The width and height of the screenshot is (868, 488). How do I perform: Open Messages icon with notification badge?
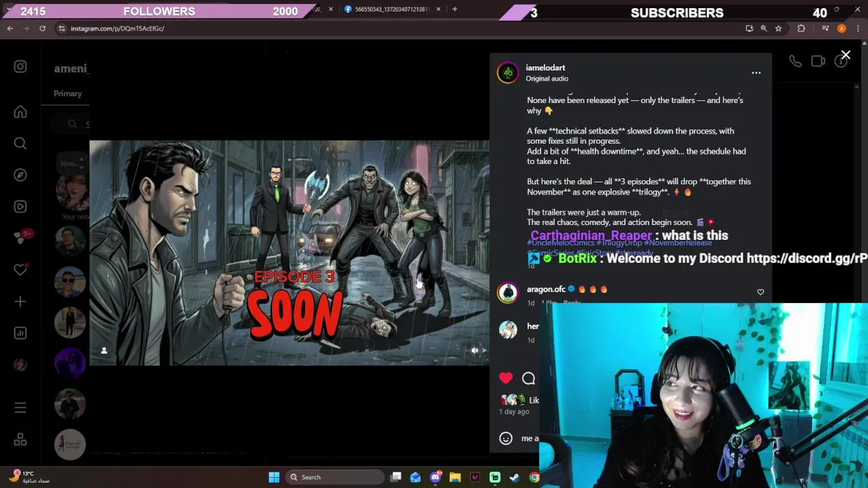20,238
